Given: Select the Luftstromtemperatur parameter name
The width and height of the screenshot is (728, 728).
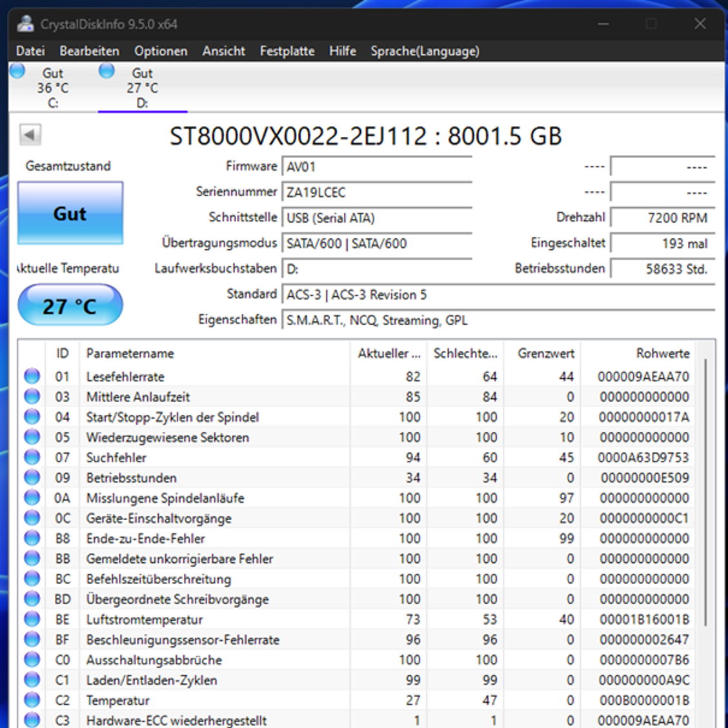Looking at the screenshot, I should pyautogui.click(x=145, y=620).
